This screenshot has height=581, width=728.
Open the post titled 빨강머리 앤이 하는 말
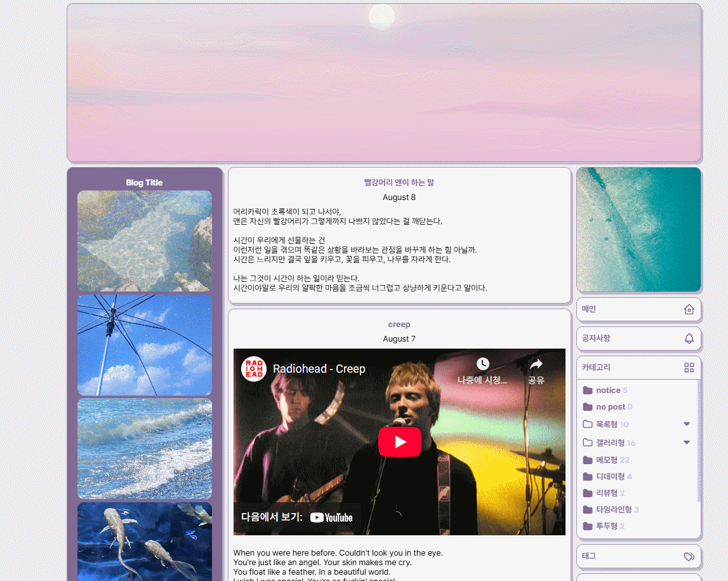click(399, 182)
